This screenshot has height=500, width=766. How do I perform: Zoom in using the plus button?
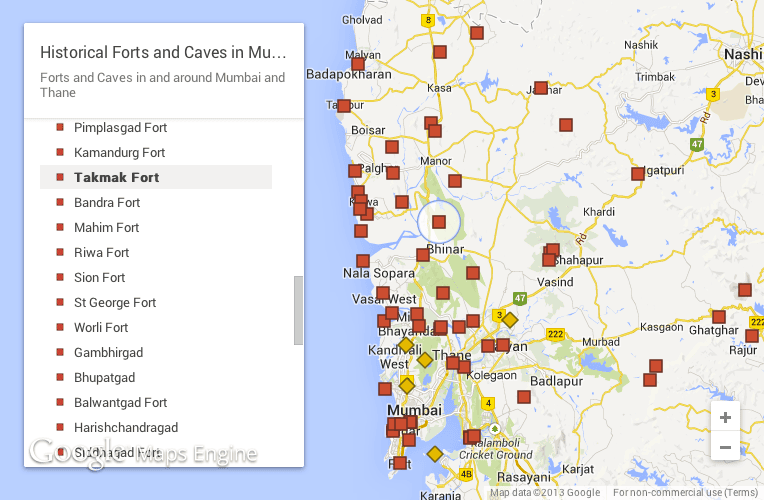(x=725, y=418)
